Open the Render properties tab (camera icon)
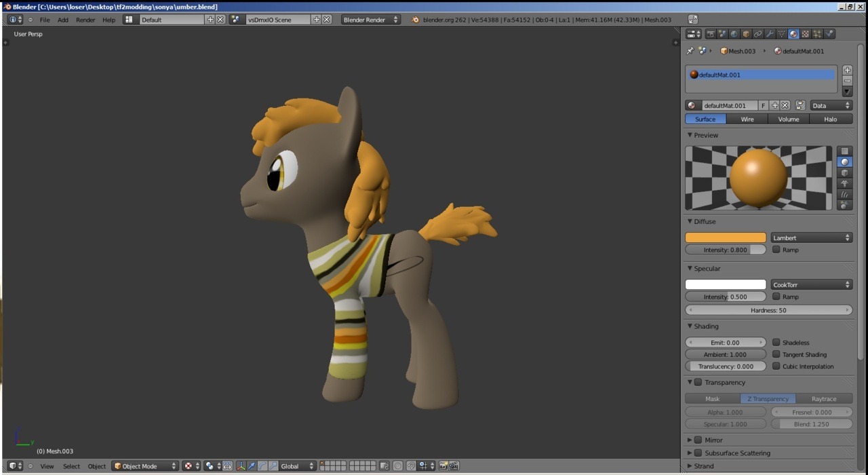The width and height of the screenshot is (868, 475). pyautogui.click(x=711, y=34)
